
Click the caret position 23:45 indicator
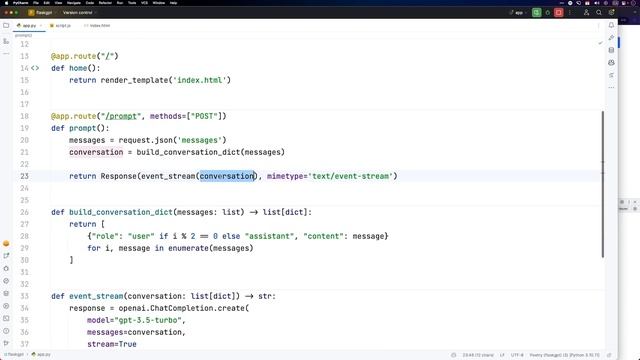pyautogui.click(x=478, y=355)
